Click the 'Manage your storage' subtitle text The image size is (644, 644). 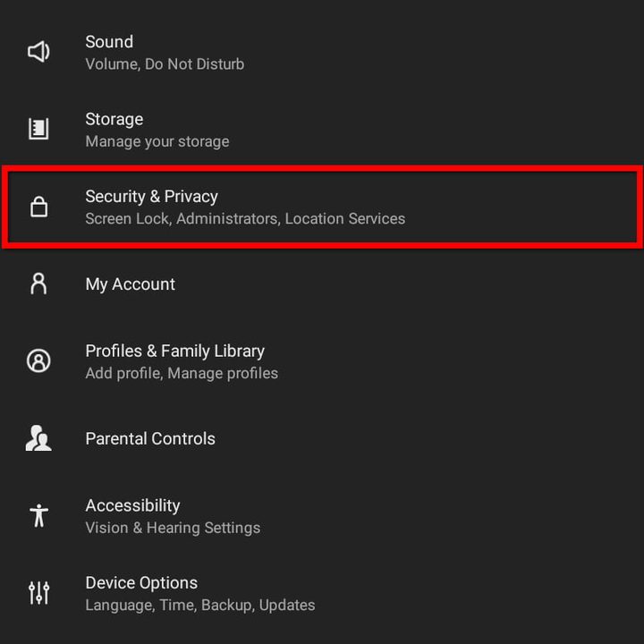coord(157,141)
